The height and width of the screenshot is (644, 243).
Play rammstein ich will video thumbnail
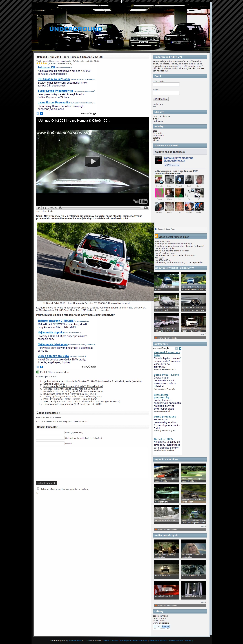(x=193, y=591)
